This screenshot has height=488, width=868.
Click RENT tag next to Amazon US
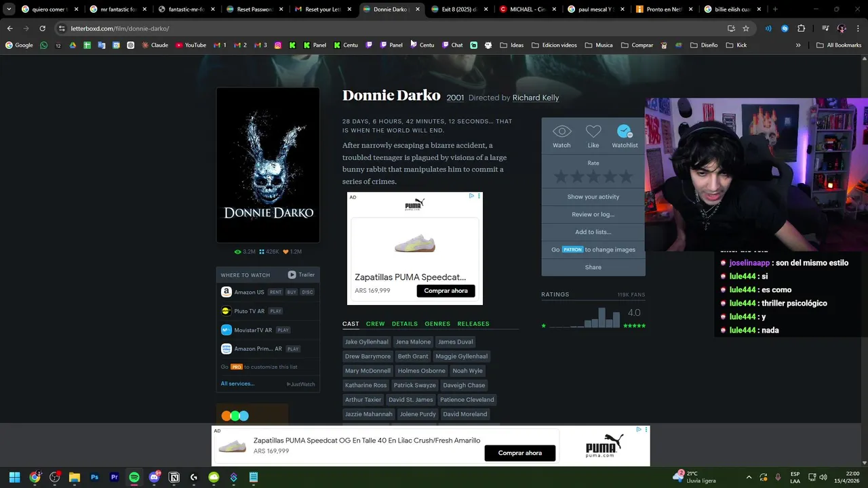[x=275, y=292]
